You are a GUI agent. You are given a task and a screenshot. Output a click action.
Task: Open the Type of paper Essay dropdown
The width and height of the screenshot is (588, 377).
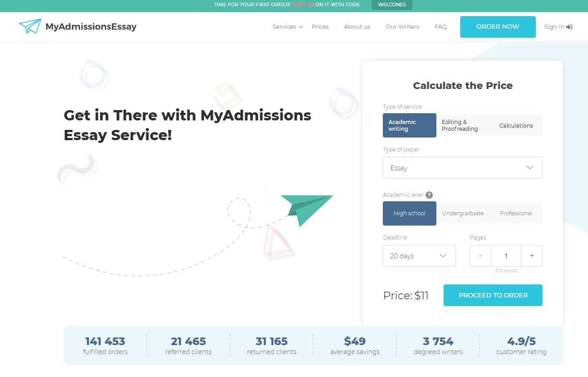point(462,168)
